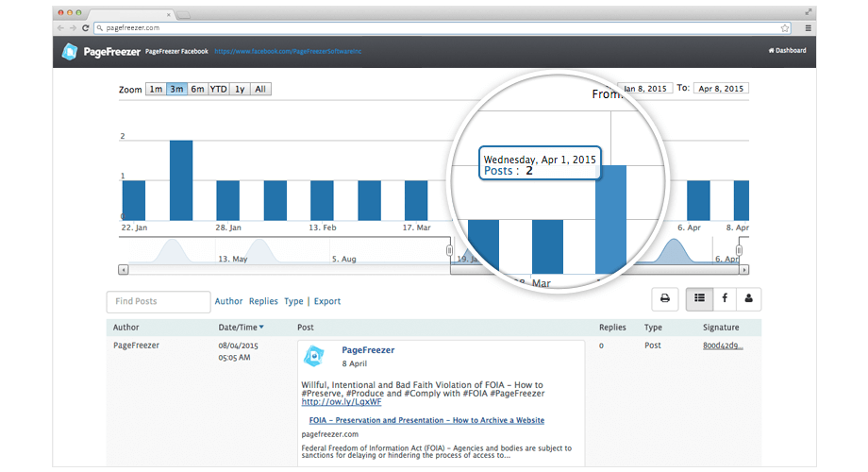
Task: Click the navigator scroll right arrow
Action: tap(744, 270)
